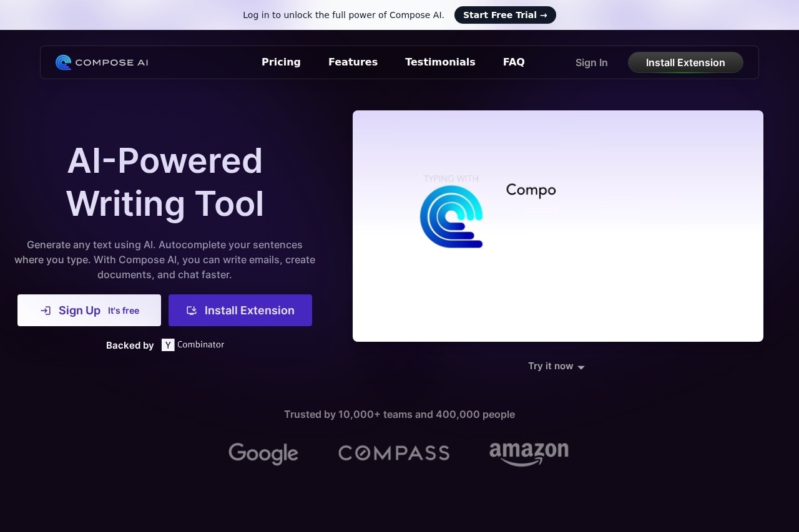Click the Amazon logo
Screen dimensions: 799x532
529,453
